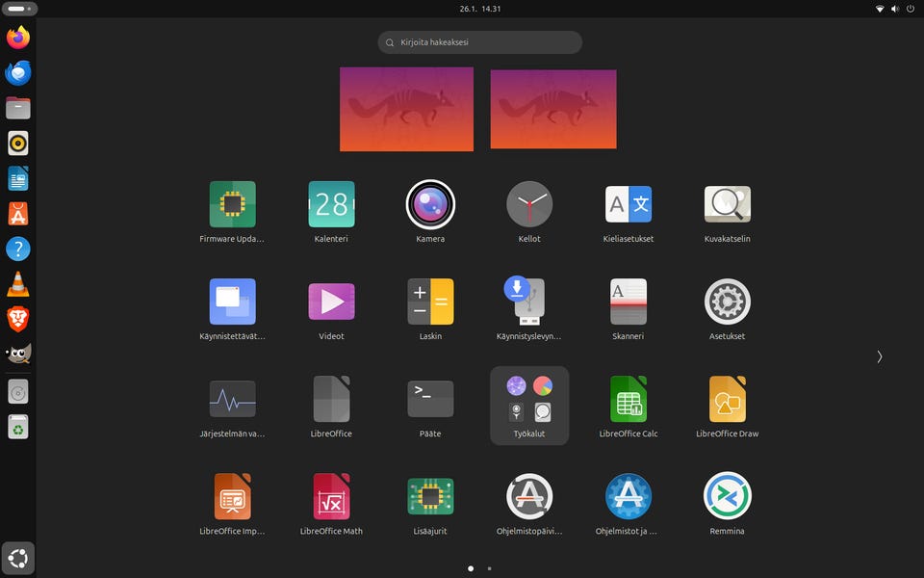Open Remmina remote desktop client
924x578 pixels.
point(728,497)
